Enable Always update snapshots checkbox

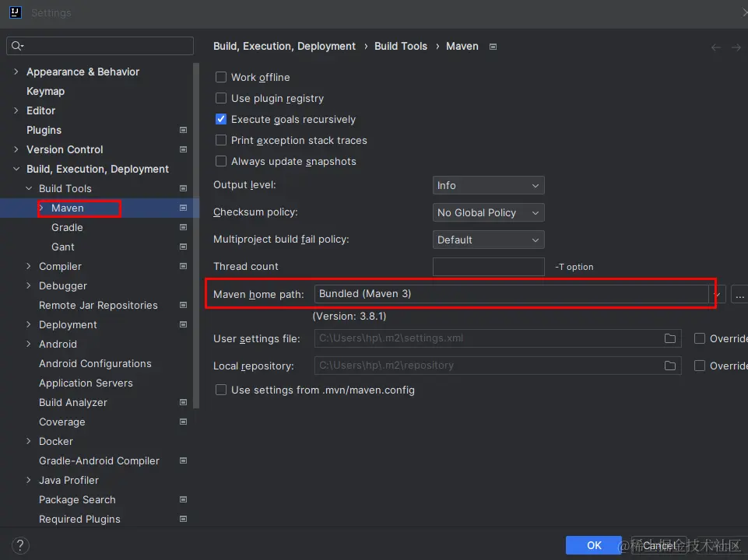(x=221, y=162)
